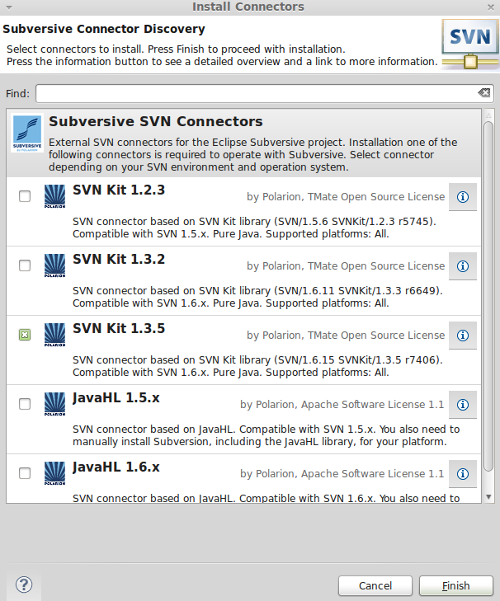Open info for SVN Kit 1.3.5
The image size is (500, 601).
pos(463,335)
